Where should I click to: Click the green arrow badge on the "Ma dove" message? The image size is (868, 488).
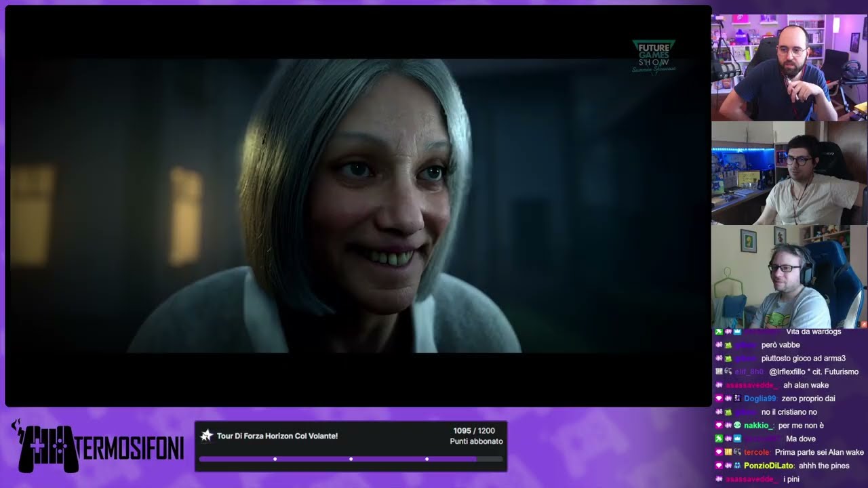click(719, 439)
